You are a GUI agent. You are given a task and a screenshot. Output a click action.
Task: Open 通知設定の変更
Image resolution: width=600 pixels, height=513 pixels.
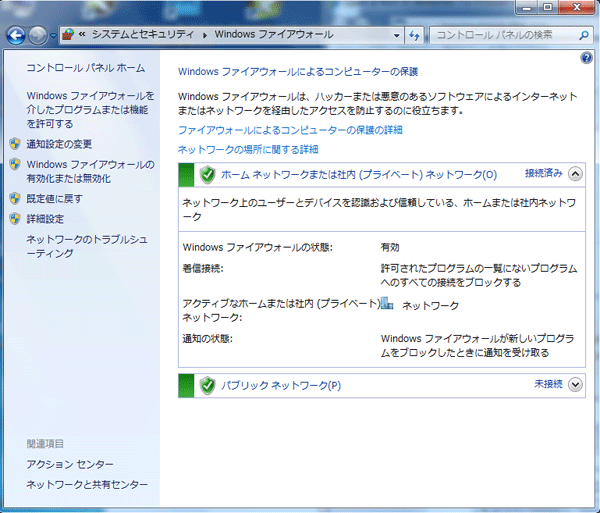tap(59, 144)
